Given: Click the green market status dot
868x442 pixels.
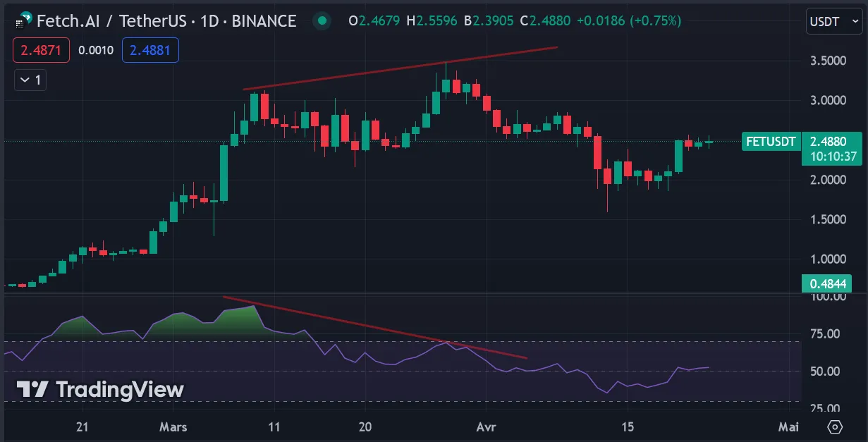Looking at the screenshot, I should tap(322, 21).
